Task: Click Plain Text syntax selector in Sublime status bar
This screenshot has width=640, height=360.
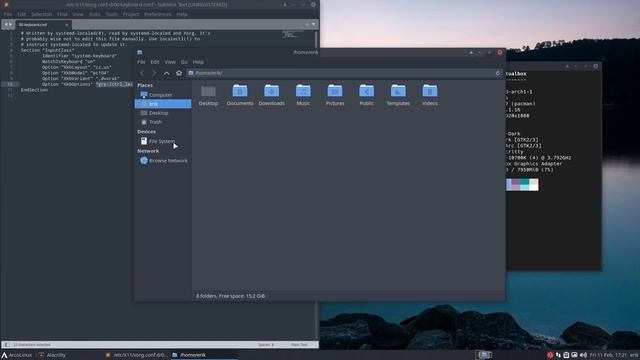Action: pyautogui.click(x=299, y=345)
